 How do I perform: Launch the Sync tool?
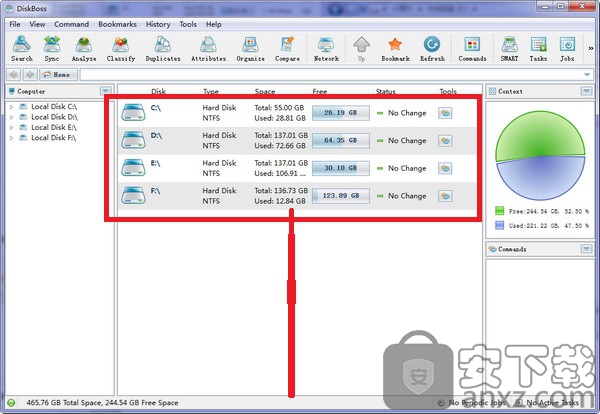click(52, 48)
